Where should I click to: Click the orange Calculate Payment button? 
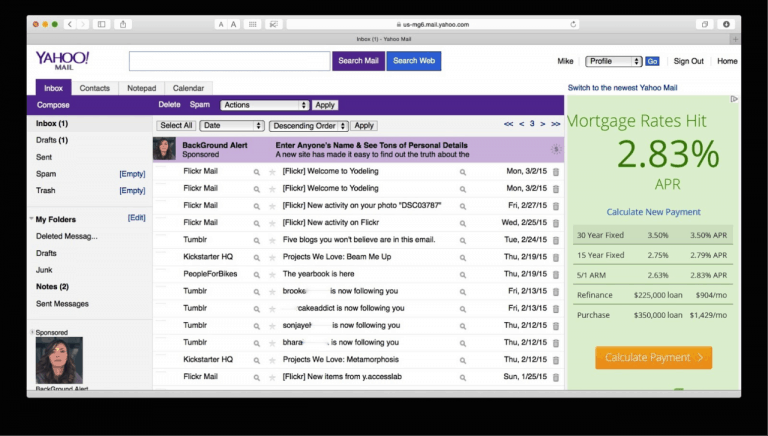(653, 358)
